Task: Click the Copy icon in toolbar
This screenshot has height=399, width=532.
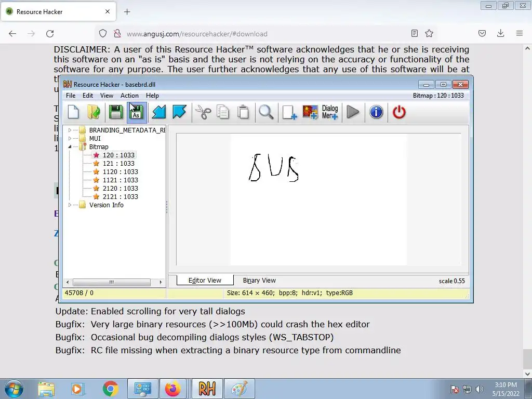Action: point(222,112)
